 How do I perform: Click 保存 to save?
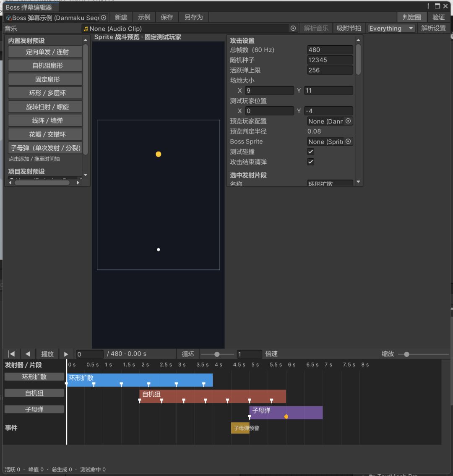coord(167,17)
